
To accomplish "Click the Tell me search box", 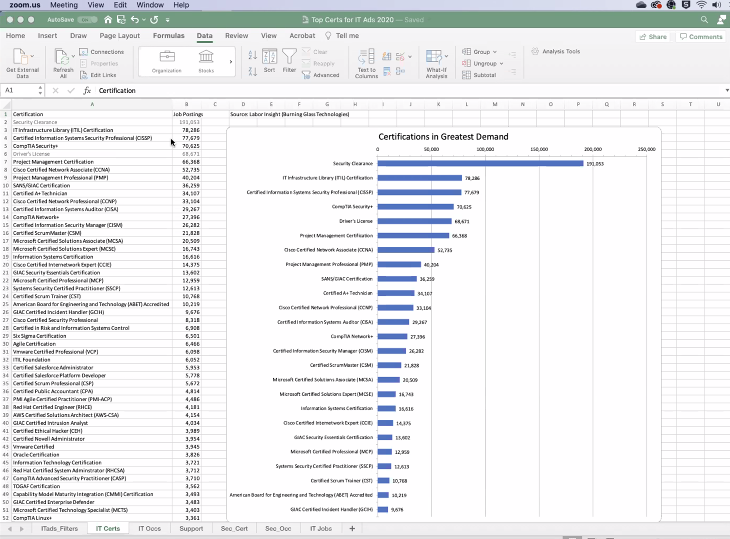I will point(342,35).
